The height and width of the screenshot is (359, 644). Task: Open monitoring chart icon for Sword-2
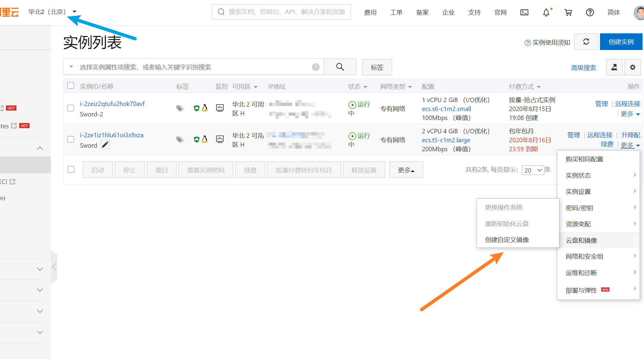click(x=220, y=108)
